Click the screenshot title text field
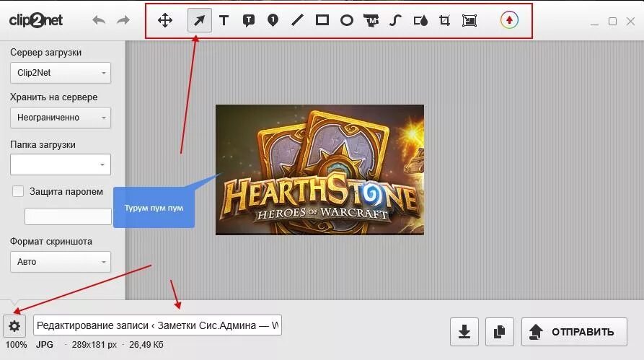Viewport: 644px width, 360px height. click(x=157, y=325)
